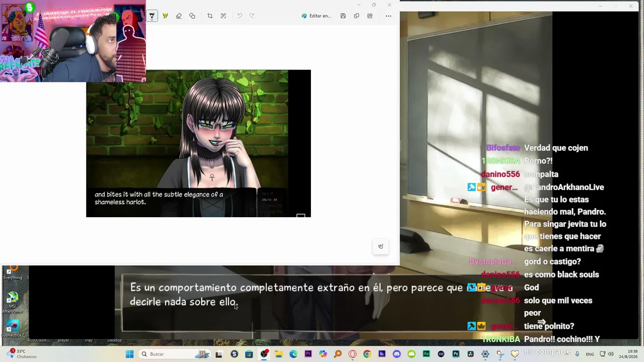This screenshot has height=362, width=644.
Task: Click the text actions scan icon
Action: pyautogui.click(x=223, y=16)
